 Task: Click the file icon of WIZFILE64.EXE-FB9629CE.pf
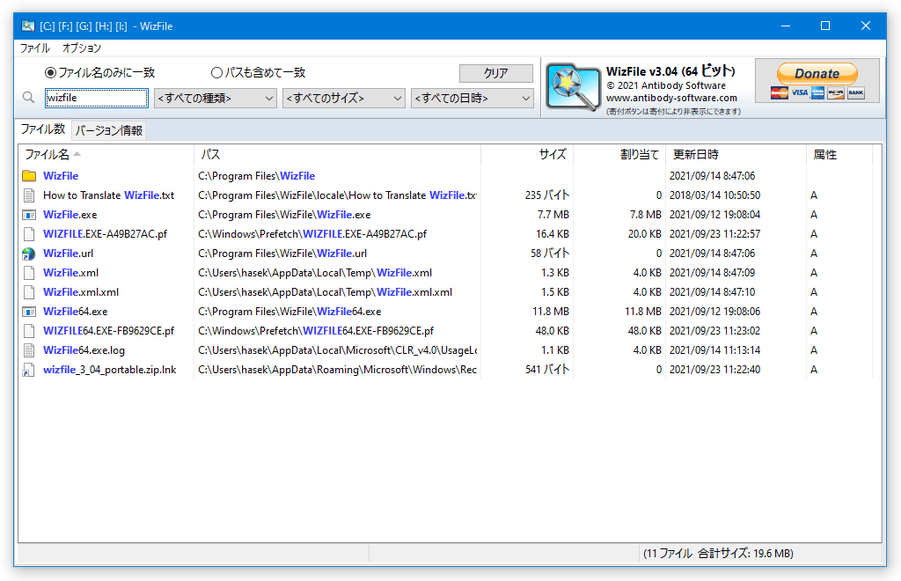point(29,331)
